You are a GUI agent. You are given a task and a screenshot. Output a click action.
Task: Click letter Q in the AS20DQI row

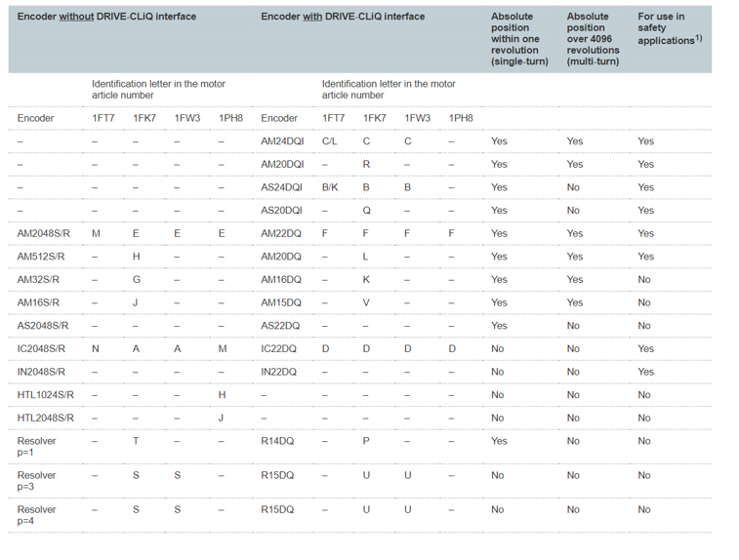click(366, 211)
